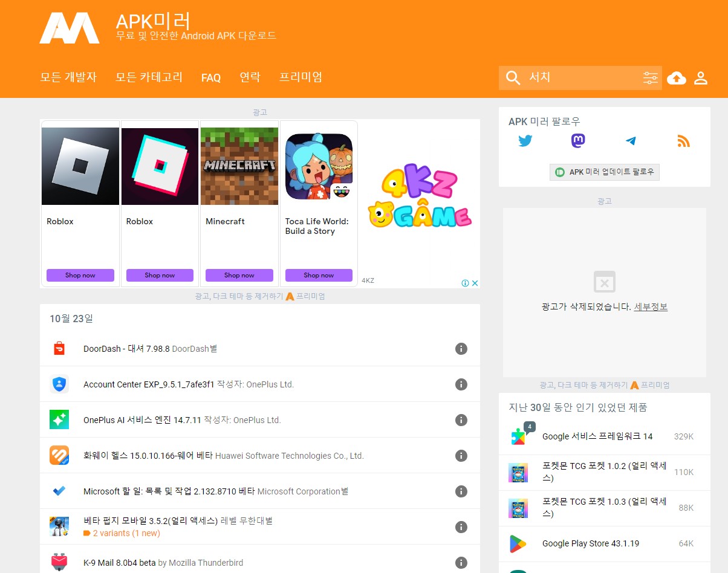Open Google 서비스 프레임워크 14 entry

(x=597, y=436)
